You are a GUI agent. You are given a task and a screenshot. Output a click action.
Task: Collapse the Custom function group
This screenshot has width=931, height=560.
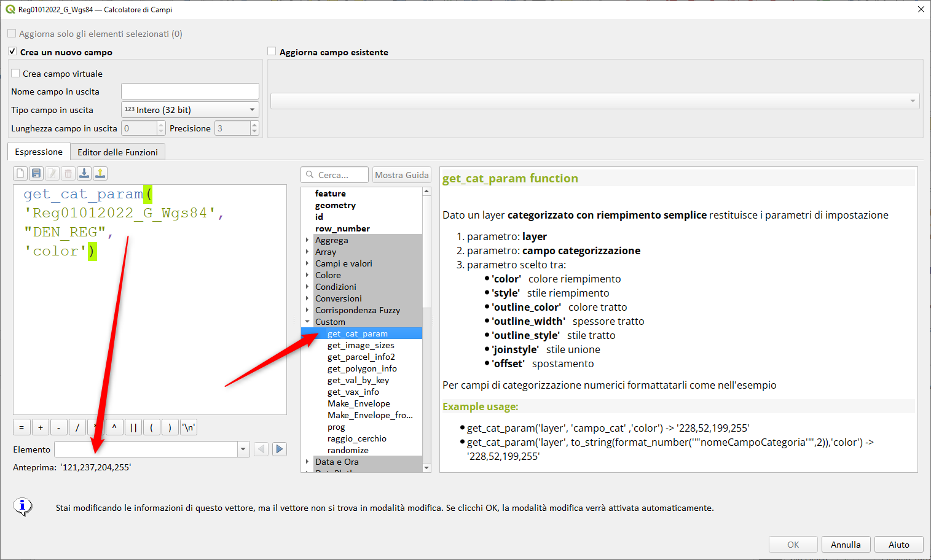pos(307,322)
